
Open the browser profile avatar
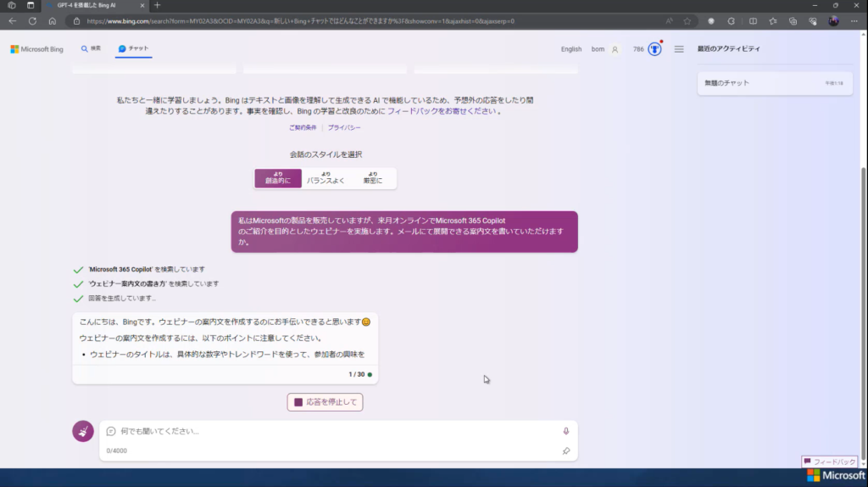(833, 21)
